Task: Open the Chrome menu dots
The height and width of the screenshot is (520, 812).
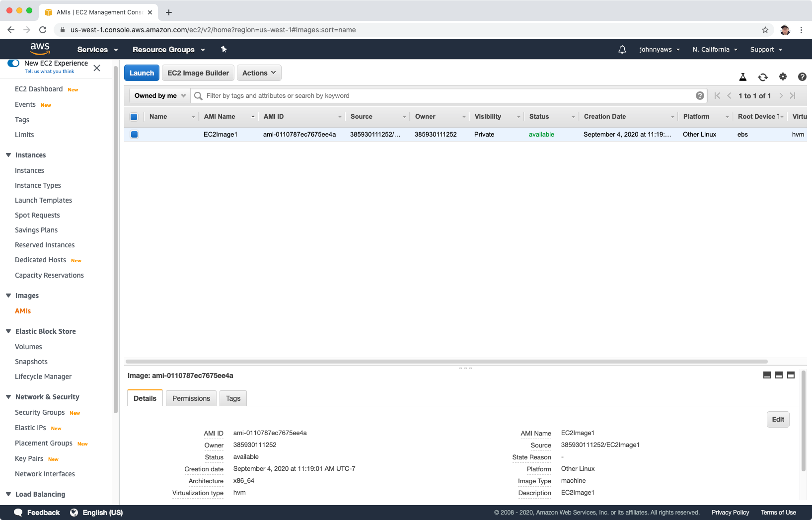Action: [x=801, y=30]
